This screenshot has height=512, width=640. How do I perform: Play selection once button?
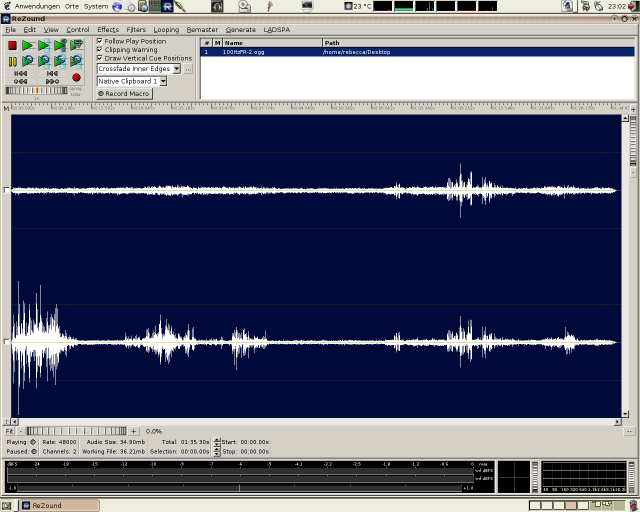pyautogui.click(x=44, y=45)
